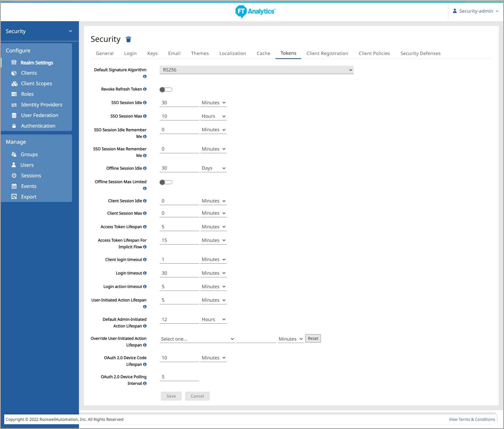This screenshot has height=429, width=504.
Task: Switch to the General tab
Action: click(105, 53)
